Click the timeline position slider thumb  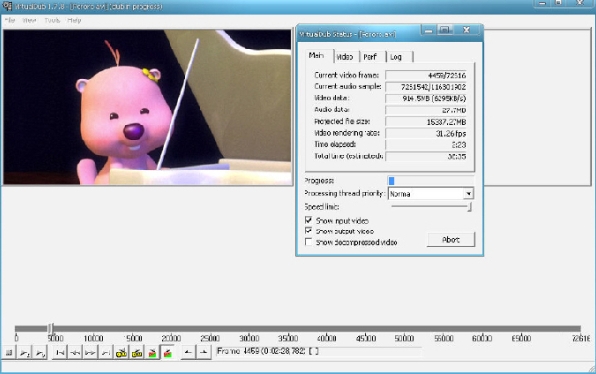click(x=51, y=328)
